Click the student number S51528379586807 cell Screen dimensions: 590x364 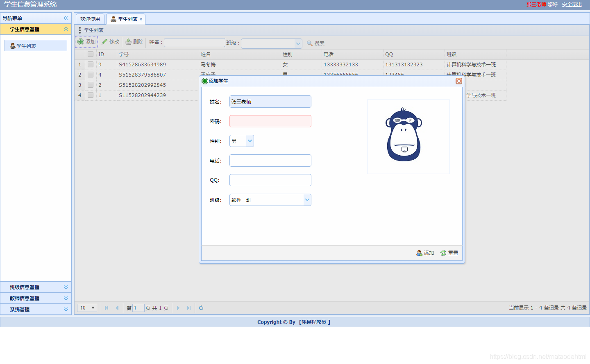click(x=158, y=75)
